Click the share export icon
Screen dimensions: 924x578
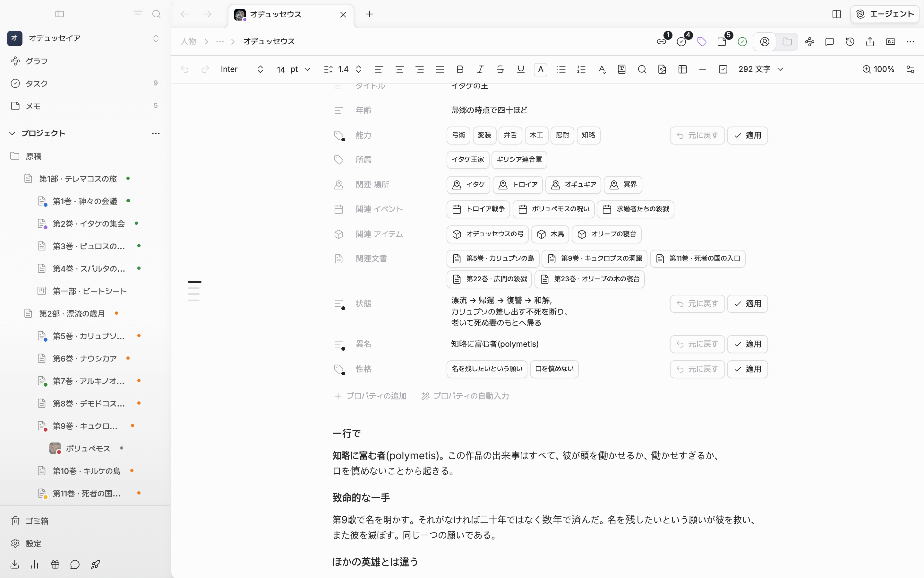click(870, 42)
